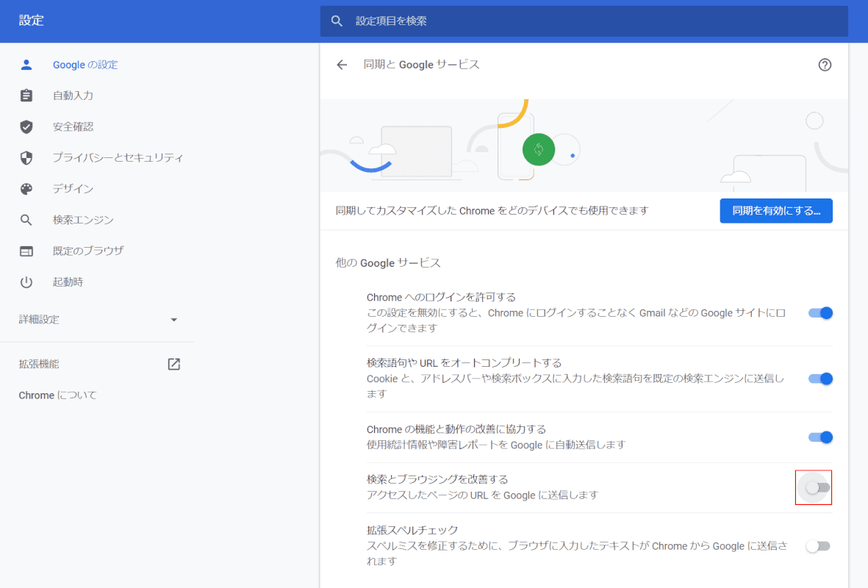Click the shield icon for プライバシーとセキュリティ
Image resolution: width=868 pixels, height=588 pixels.
point(26,158)
